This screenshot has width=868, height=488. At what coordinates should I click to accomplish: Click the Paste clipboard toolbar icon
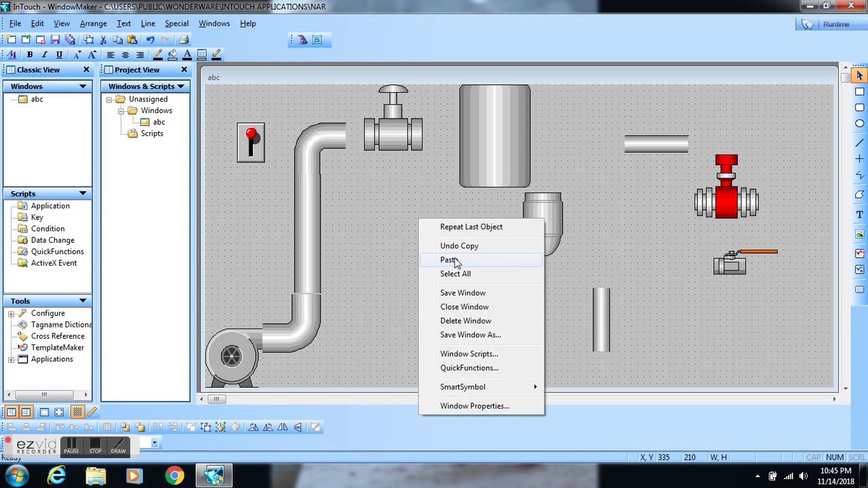point(132,40)
